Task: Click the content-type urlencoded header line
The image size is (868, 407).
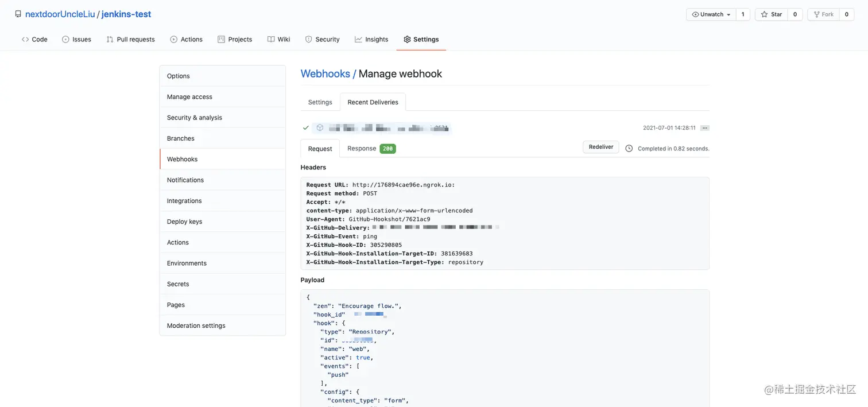Action: [x=389, y=211]
